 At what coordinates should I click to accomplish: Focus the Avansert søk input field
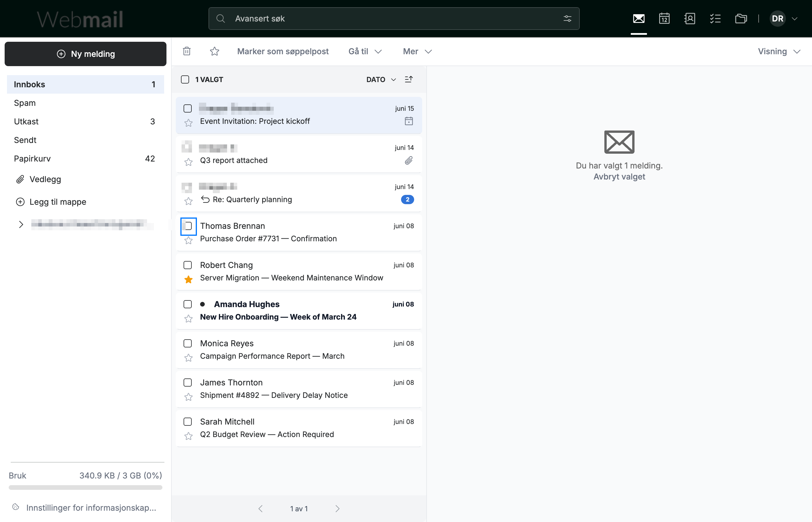(394, 19)
